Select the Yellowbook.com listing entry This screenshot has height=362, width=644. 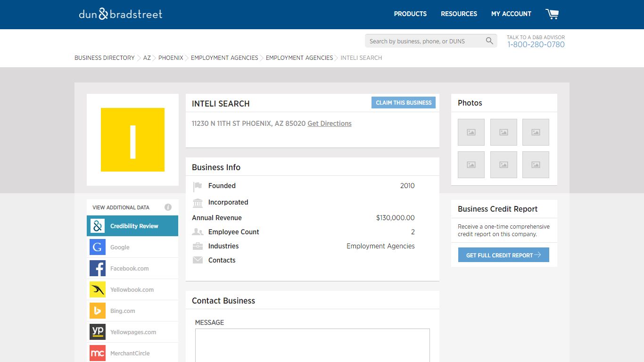coord(132,289)
